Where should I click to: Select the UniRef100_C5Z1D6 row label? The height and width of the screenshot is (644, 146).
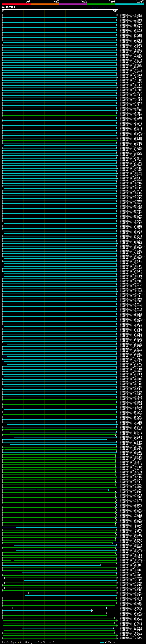coord(131,57)
